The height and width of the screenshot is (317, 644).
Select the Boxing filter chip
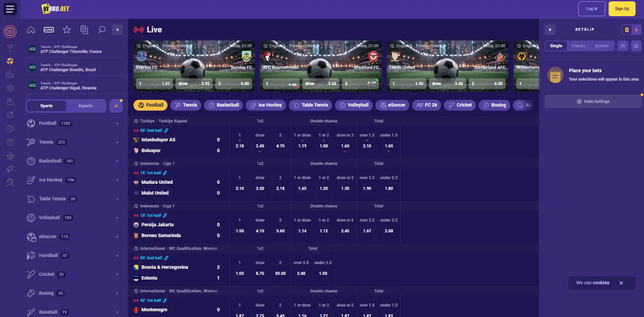[x=495, y=105]
